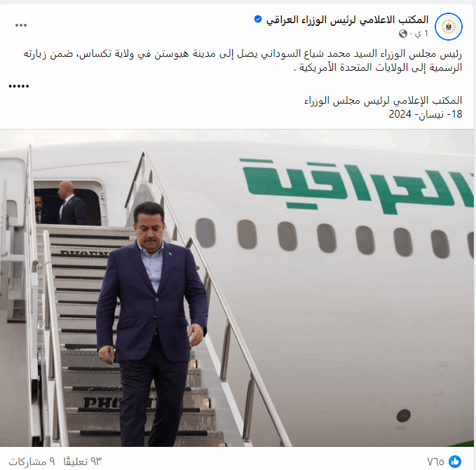This screenshot has height=470, width=476.
Task: Click the post timestamp '1 ي'
Action: pyautogui.click(x=421, y=34)
